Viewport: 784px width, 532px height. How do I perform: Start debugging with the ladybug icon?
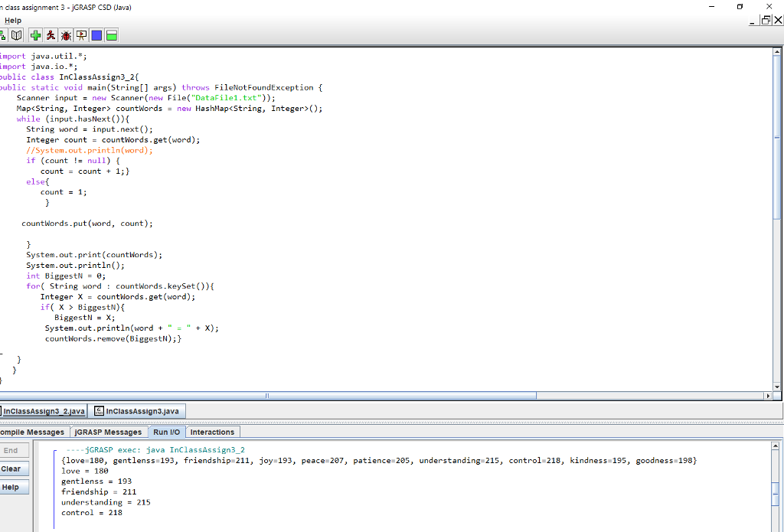click(x=66, y=35)
